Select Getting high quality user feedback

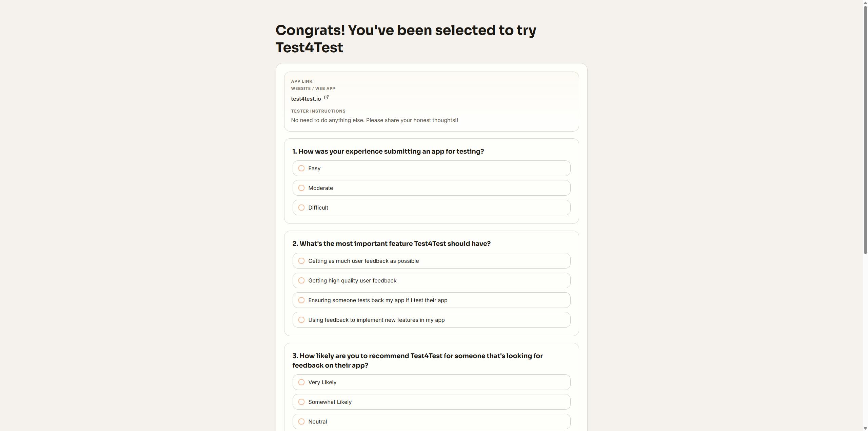click(x=431, y=280)
